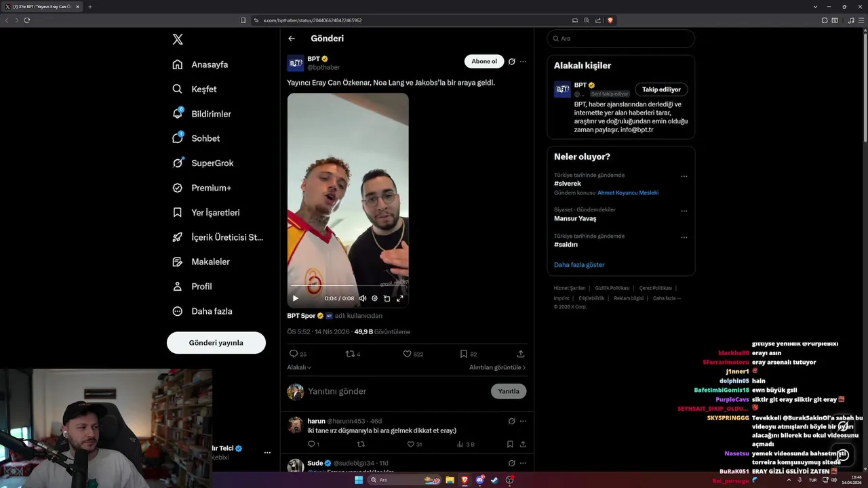Click the Ara search box on X
The width and height of the screenshot is (868, 488).
tap(621, 39)
